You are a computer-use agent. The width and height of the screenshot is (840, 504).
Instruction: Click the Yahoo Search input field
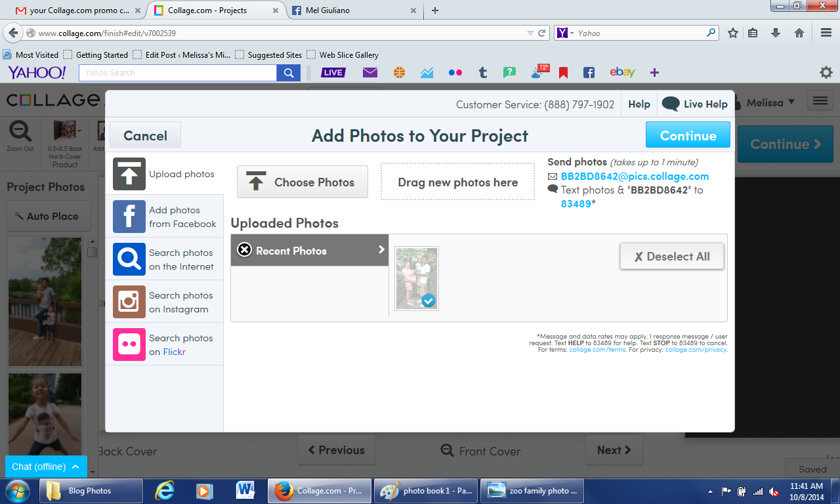(178, 73)
